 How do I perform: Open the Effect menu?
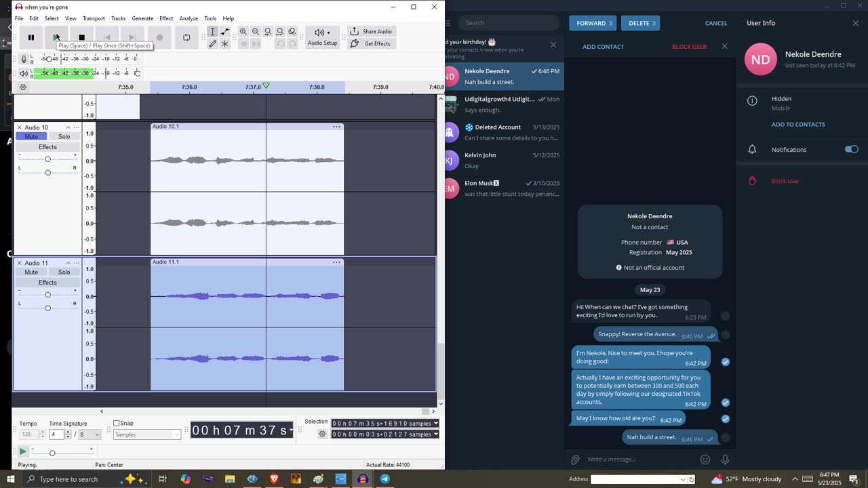pyautogui.click(x=166, y=18)
